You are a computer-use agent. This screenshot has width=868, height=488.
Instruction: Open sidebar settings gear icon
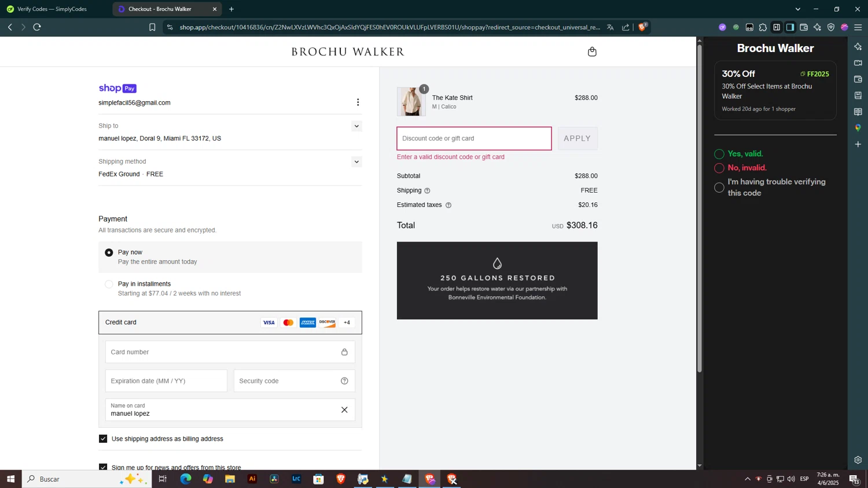pyautogui.click(x=858, y=460)
